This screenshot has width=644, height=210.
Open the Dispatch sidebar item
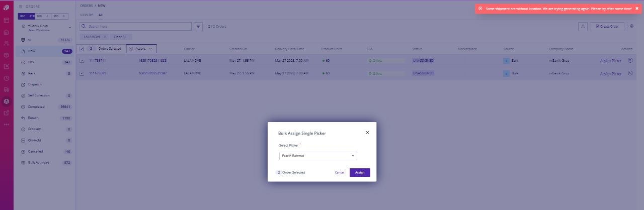(46, 84)
